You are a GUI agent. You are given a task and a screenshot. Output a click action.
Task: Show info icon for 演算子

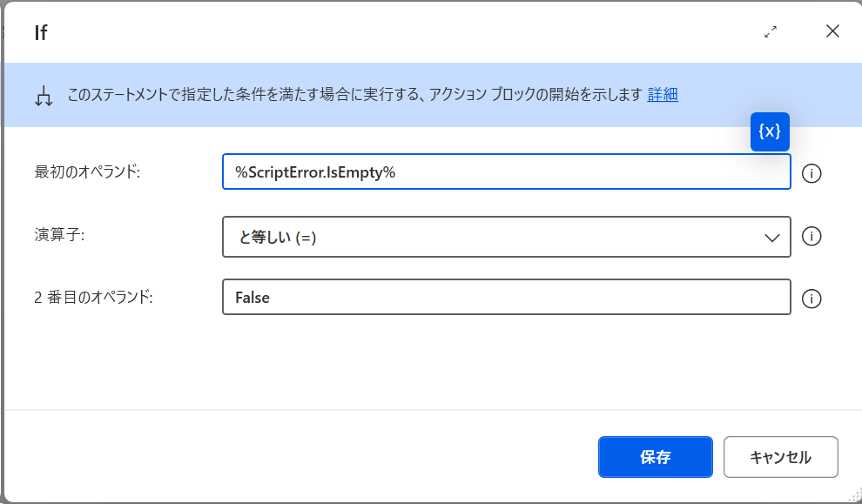point(811,236)
